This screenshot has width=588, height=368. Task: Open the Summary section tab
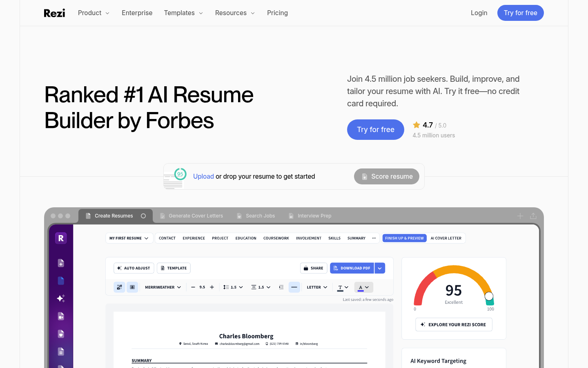[356, 238]
